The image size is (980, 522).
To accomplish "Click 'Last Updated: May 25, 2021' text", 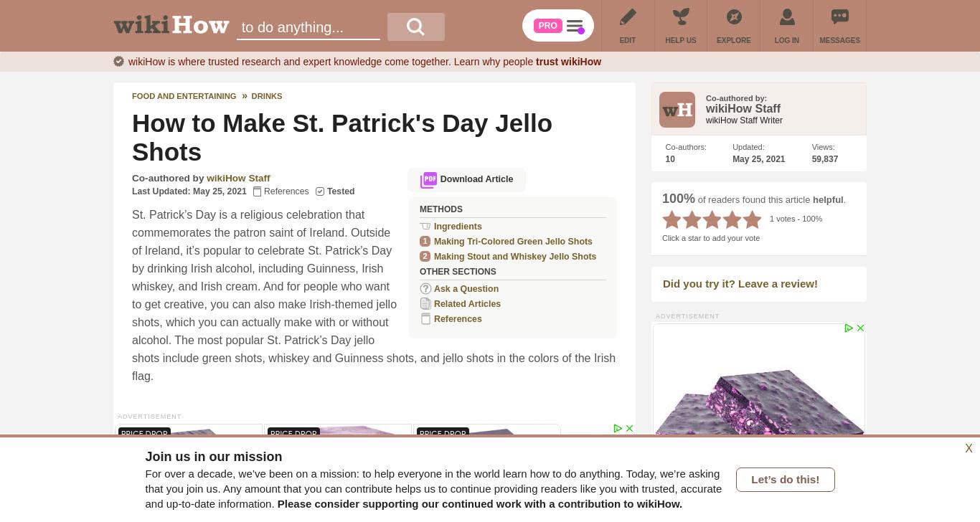I will (189, 191).
